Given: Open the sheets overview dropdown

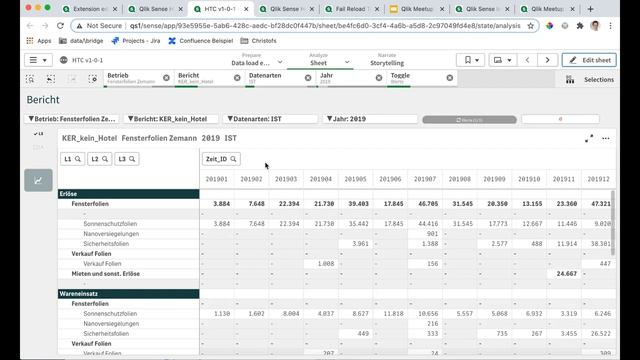Looking at the screenshot, I should (x=502, y=60).
